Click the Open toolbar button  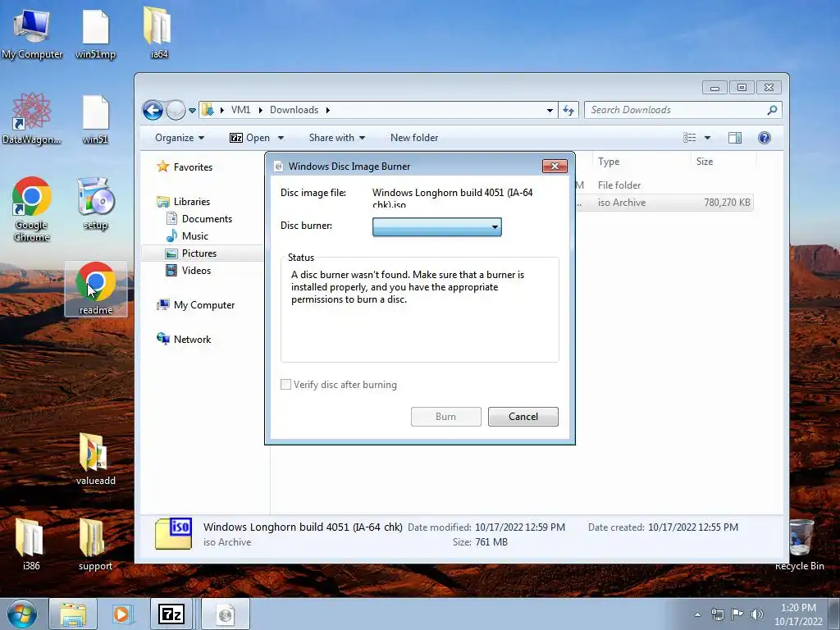(x=251, y=138)
